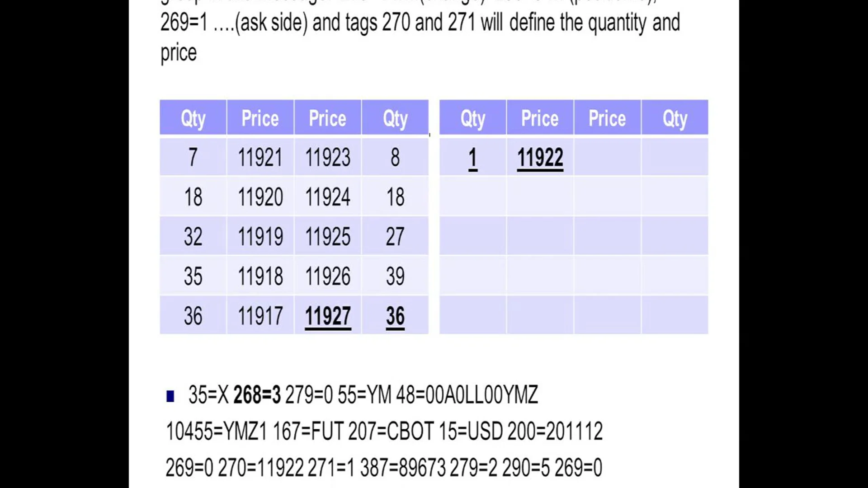Click the 11920 price cell
The height and width of the screenshot is (488, 868).
click(x=260, y=197)
